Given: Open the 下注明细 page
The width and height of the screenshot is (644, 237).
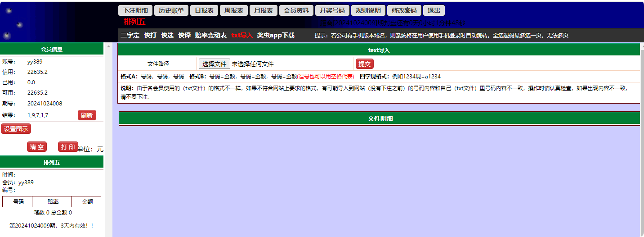Looking at the screenshot, I should 135,10.
